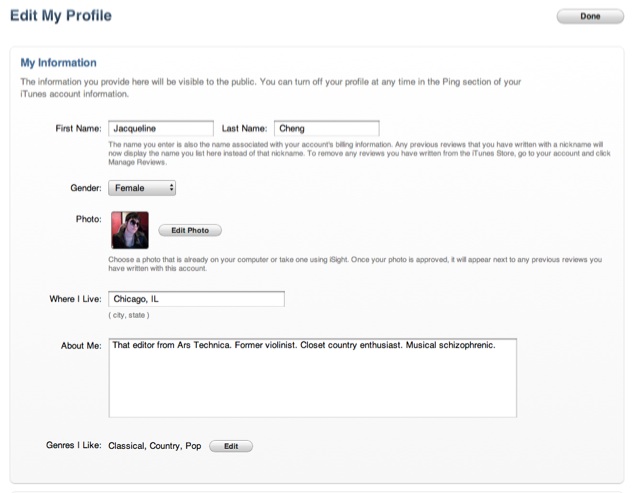Click the About Me label
This screenshot has width=640, height=493.
(x=81, y=346)
